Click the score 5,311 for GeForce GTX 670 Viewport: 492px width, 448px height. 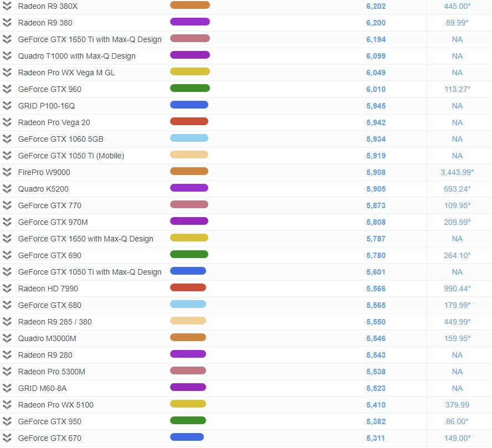coord(376,438)
